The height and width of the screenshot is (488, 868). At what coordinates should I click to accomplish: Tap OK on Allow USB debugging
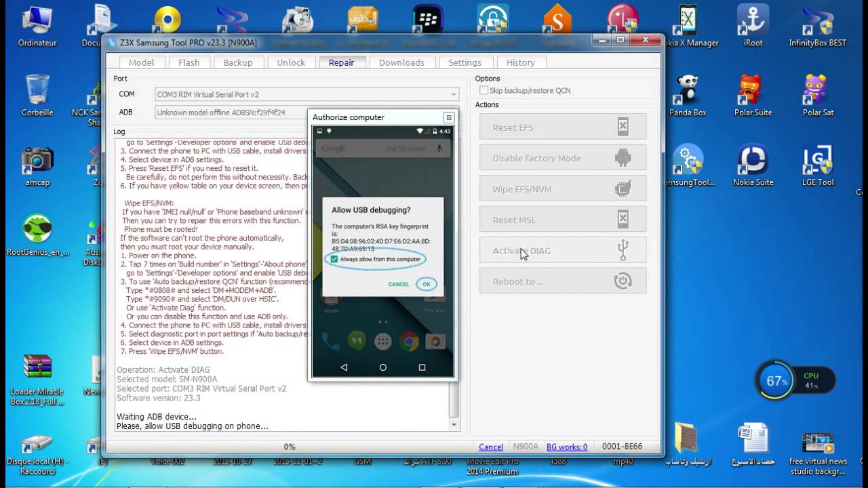coord(427,284)
